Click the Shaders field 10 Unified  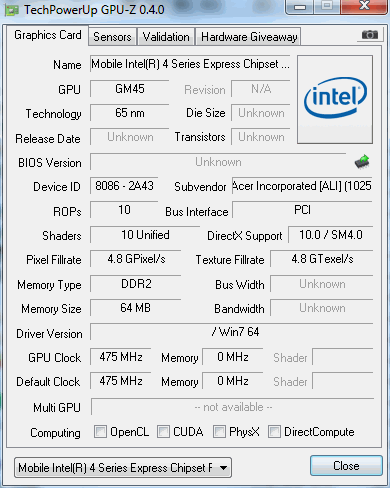tap(145, 235)
